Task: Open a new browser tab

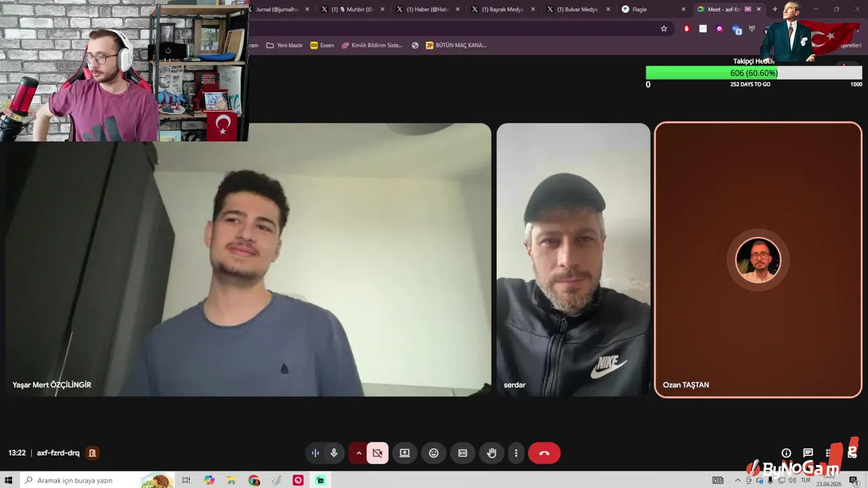Action: [x=775, y=9]
